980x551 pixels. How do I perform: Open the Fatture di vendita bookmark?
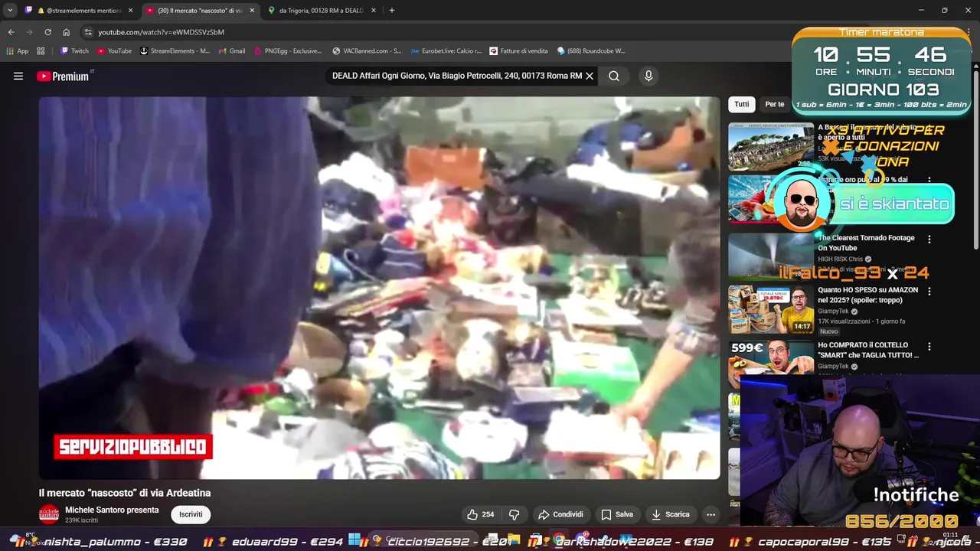(x=518, y=51)
